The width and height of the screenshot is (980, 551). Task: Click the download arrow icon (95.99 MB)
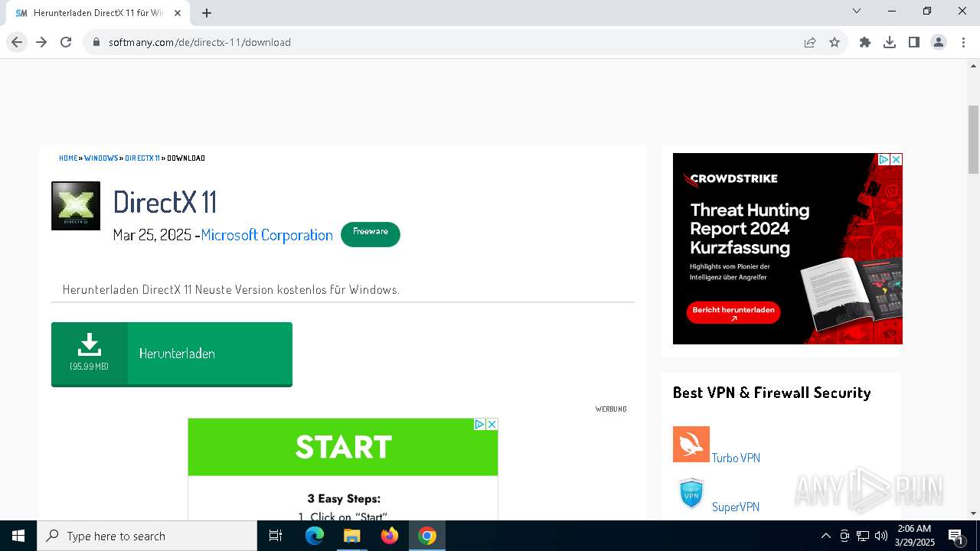point(90,346)
